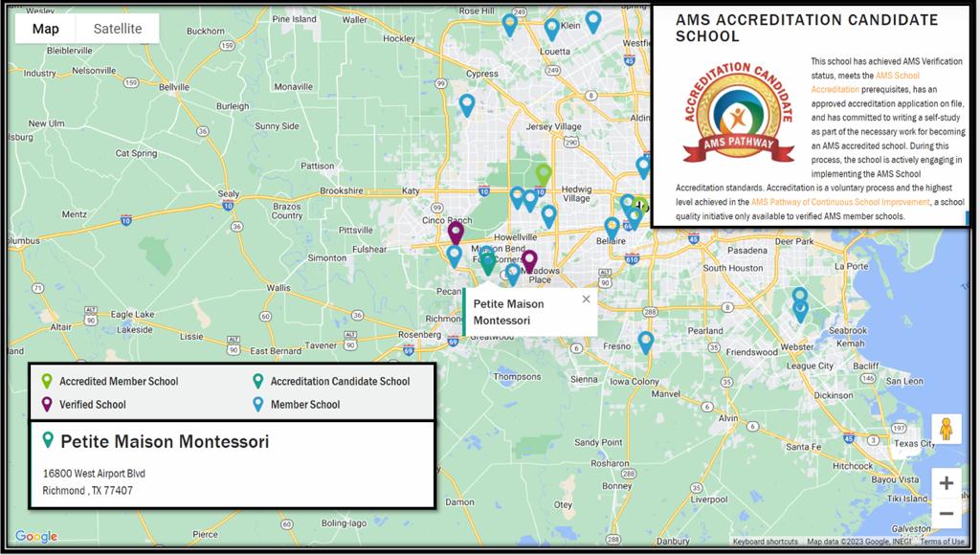Click the blue pin left of Klein

pyautogui.click(x=551, y=30)
